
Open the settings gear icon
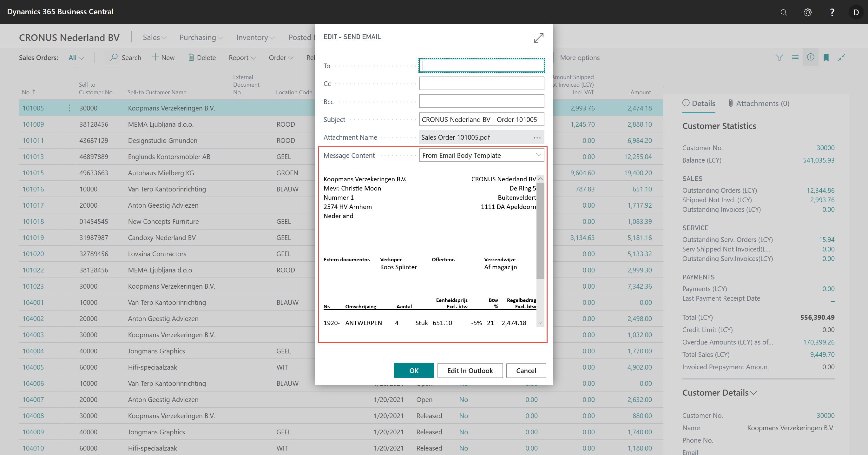point(807,12)
